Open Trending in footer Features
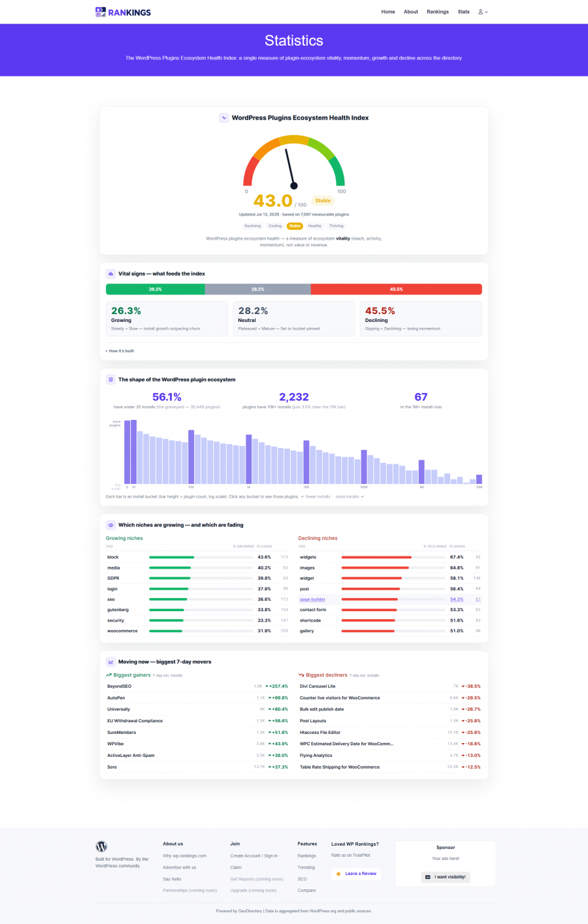The width and height of the screenshot is (588, 924). (x=306, y=867)
